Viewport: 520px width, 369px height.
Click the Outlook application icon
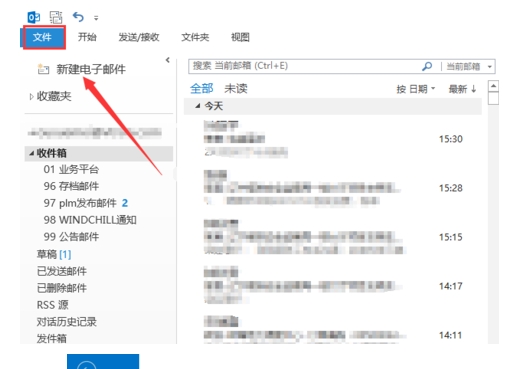pyautogui.click(x=34, y=17)
